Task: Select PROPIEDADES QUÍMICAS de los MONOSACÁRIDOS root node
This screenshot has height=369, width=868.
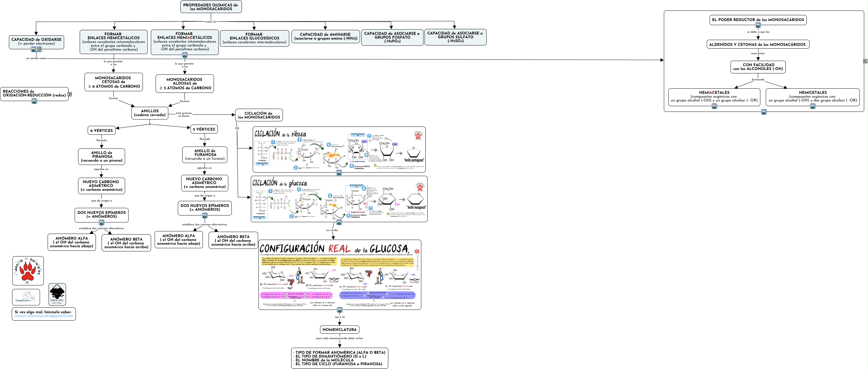Action: [210, 7]
